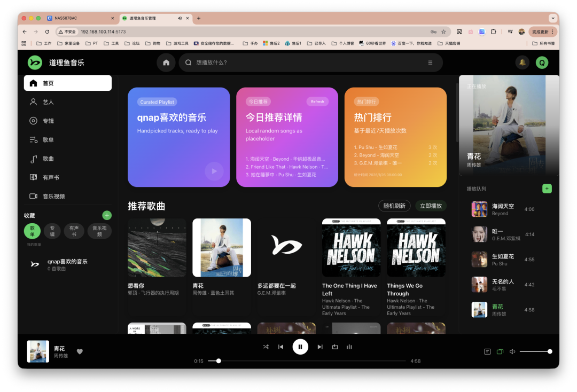Click the equalizer bars icon in playback controls
577x392 pixels.
point(349,347)
